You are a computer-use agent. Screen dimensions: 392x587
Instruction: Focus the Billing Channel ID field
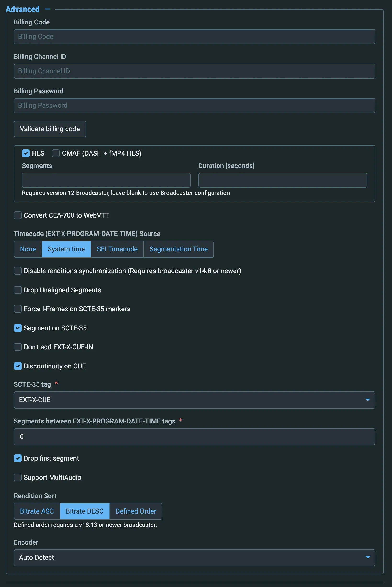pos(195,71)
